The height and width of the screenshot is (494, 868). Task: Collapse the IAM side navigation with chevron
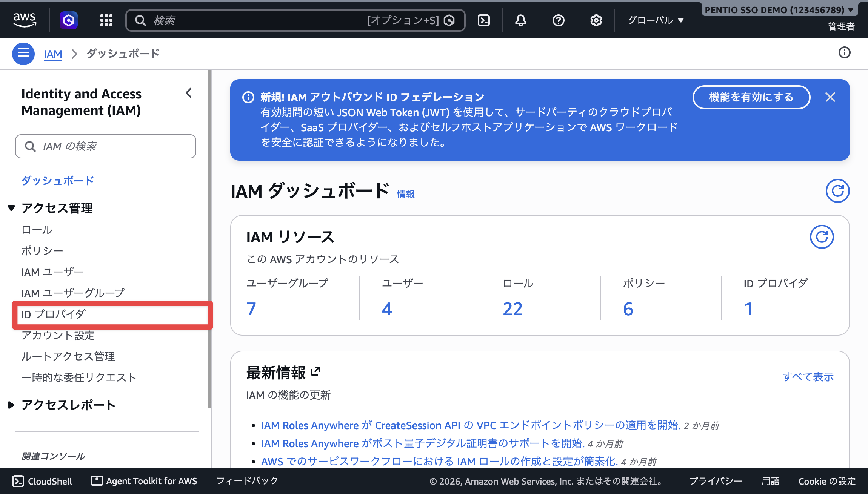(189, 93)
